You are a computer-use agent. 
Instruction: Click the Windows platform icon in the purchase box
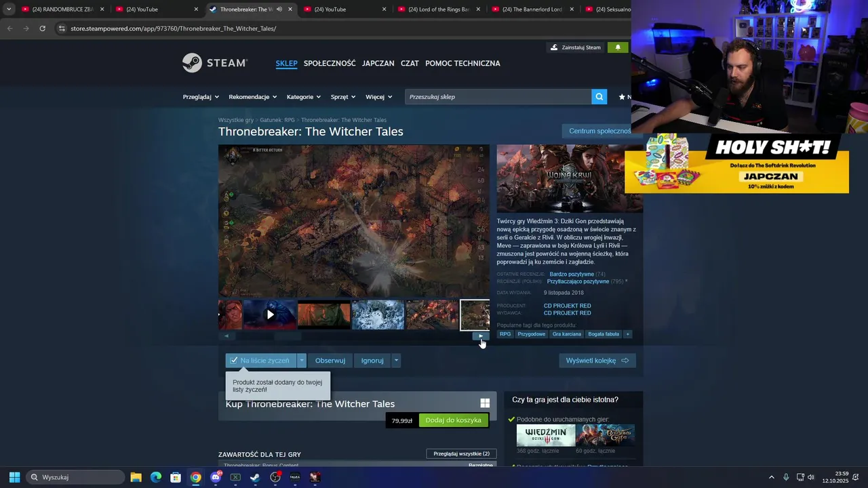tap(485, 403)
